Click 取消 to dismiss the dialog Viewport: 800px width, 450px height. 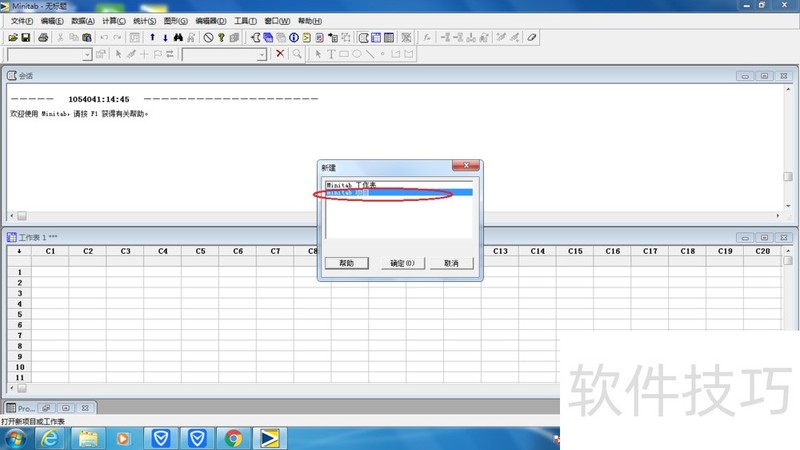[x=452, y=263]
